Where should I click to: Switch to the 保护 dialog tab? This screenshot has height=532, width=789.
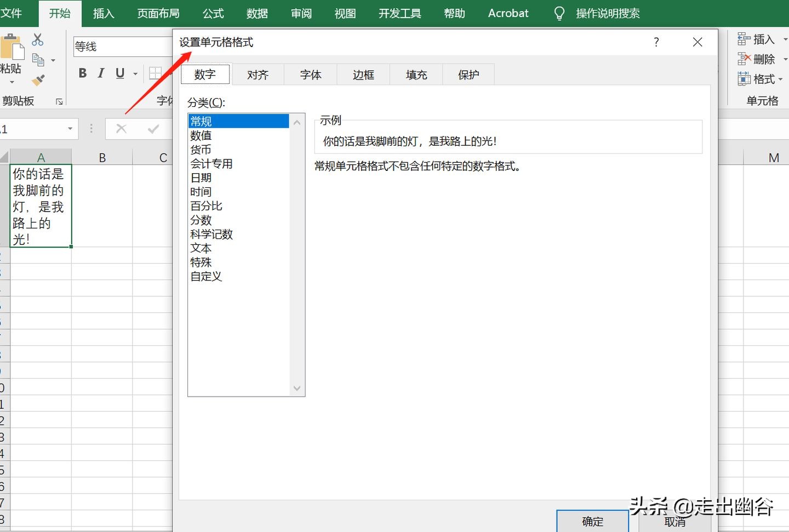(x=468, y=75)
